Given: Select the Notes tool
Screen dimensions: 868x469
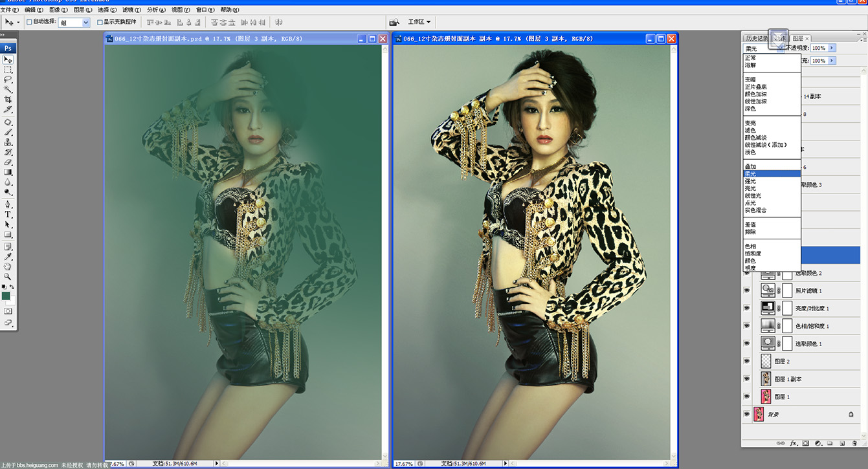Looking at the screenshot, I should [8, 246].
